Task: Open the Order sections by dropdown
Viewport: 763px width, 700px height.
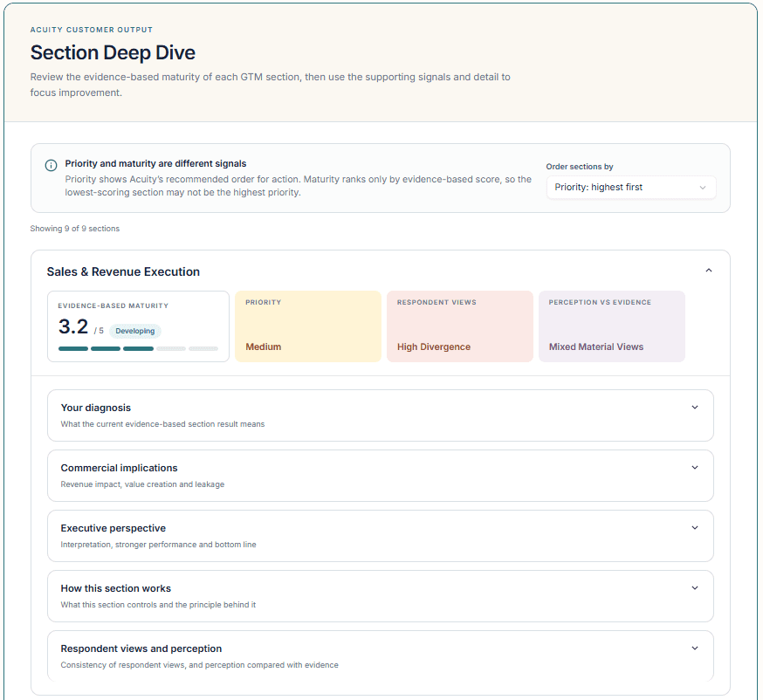Action: (x=630, y=188)
